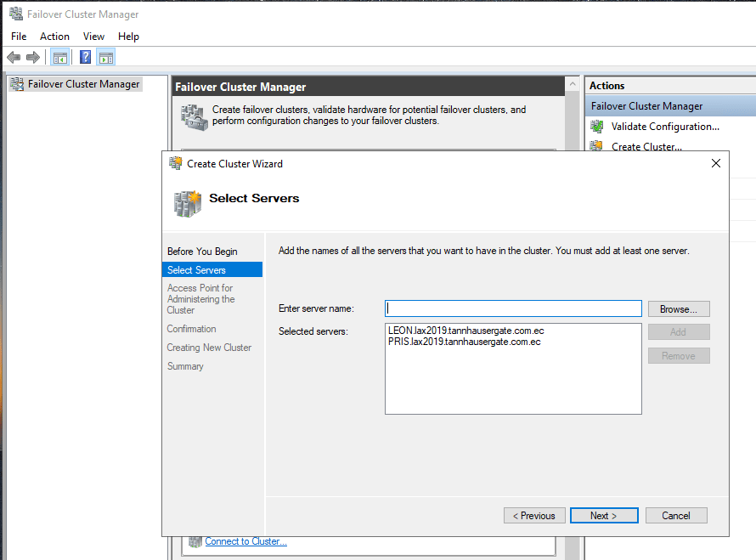Click the Enter server name field
Image resolution: width=756 pixels, height=560 pixels.
[513, 308]
